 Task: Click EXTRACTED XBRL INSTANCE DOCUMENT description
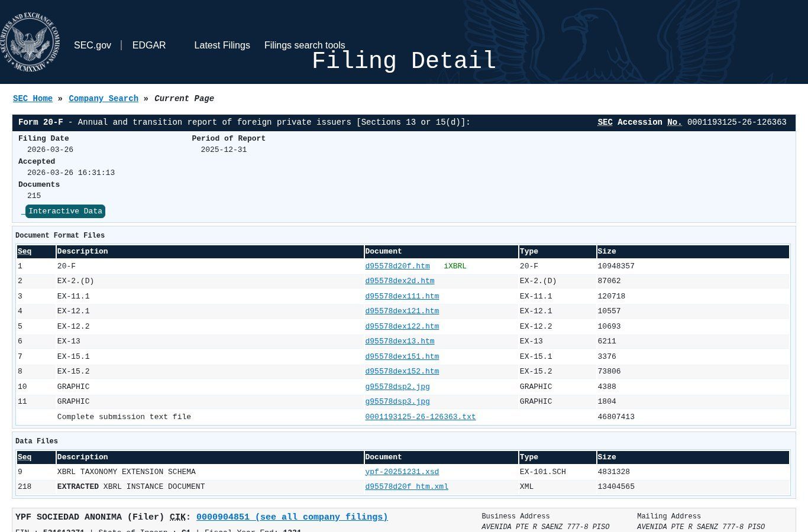point(131,486)
